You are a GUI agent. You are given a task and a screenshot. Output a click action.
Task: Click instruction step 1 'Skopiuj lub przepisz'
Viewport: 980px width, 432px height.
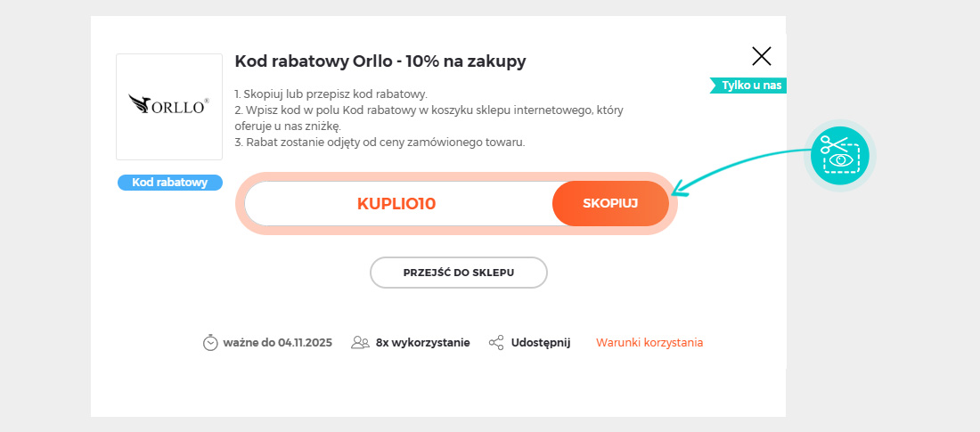[x=331, y=94]
